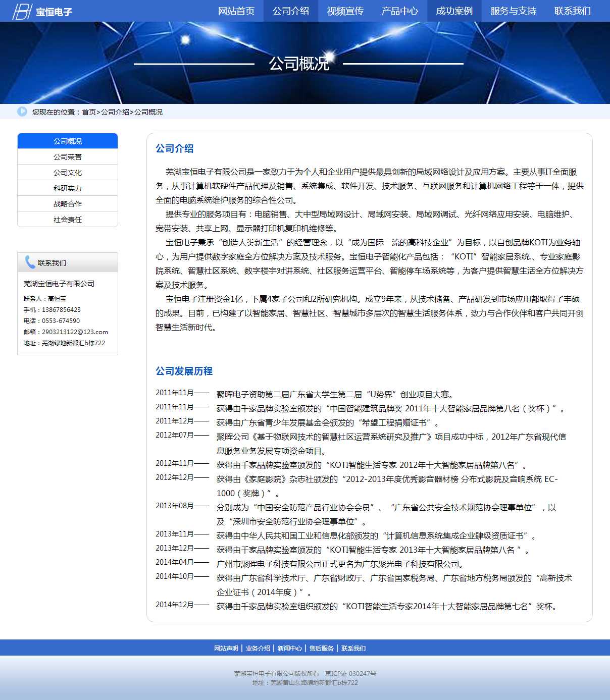610x700 pixels.
Task: Select 战略合作 in the sidebar
Action: [68, 204]
